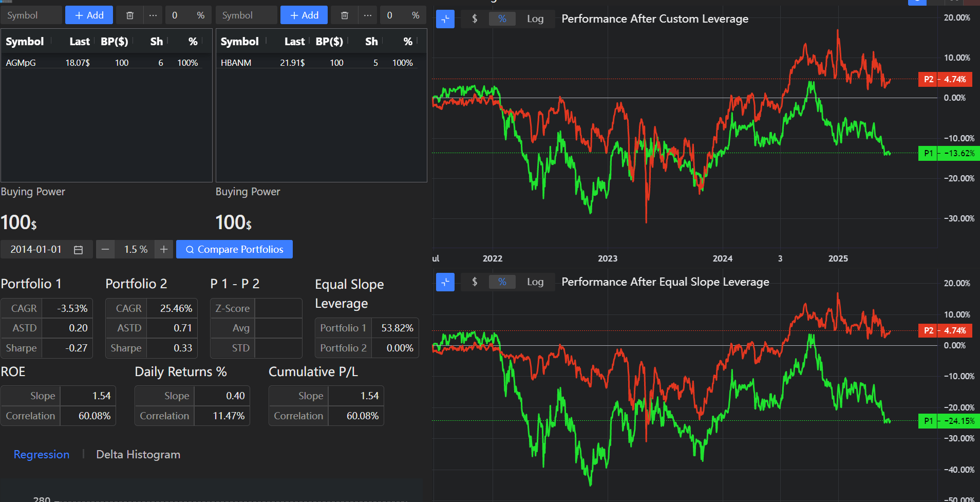
Task: Open the first Symbol input field
Action: tap(31, 15)
